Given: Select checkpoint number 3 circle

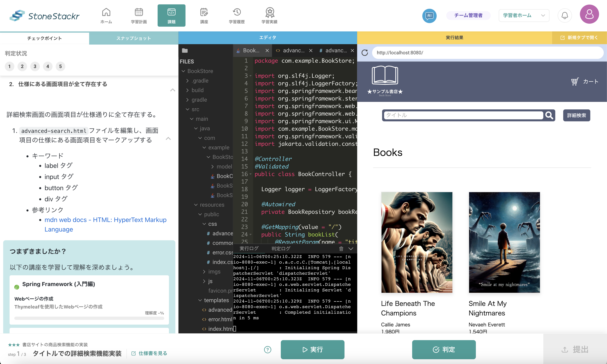Looking at the screenshot, I should point(35,66).
